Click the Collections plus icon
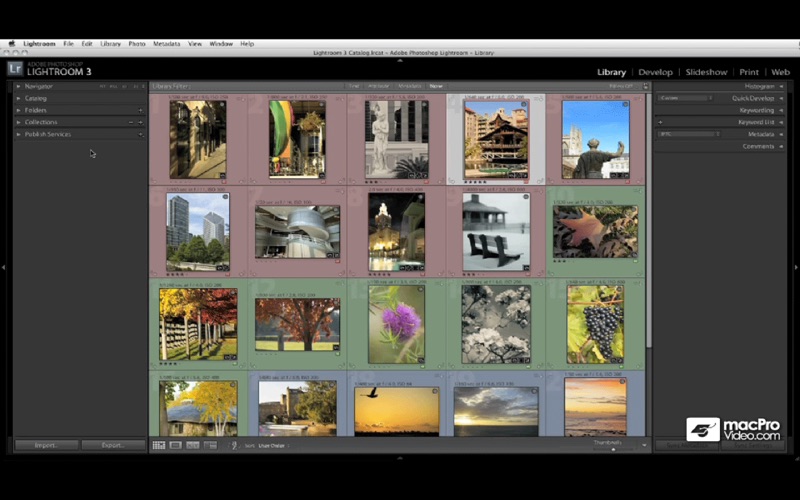 point(140,122)
